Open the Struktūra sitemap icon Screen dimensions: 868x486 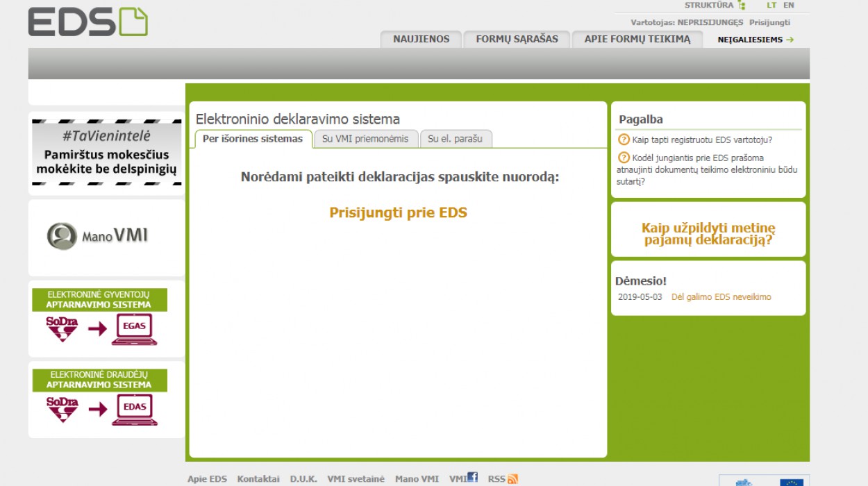tap(742, 6)
